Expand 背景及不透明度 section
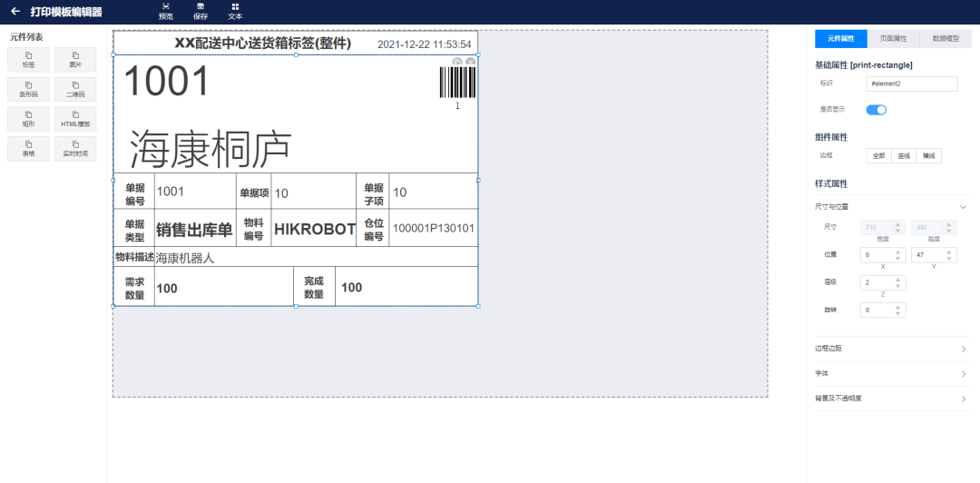This screenshot has width=980, height=483. 892,399
